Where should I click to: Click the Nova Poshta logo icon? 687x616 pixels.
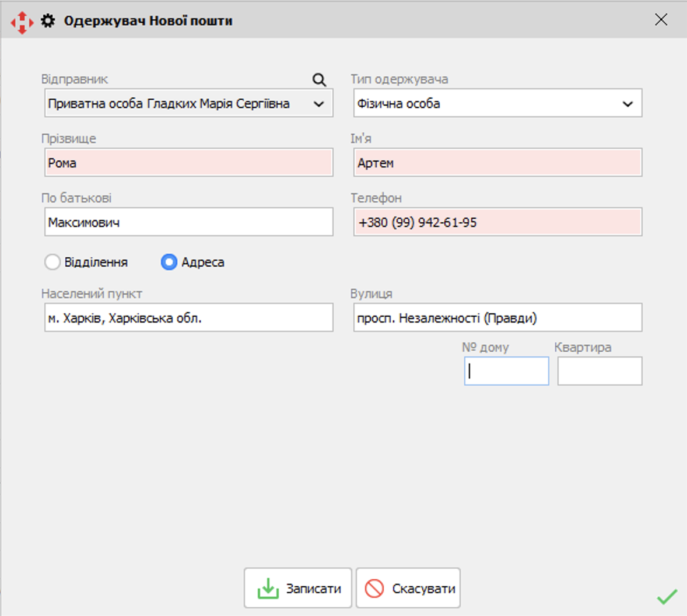22,22
